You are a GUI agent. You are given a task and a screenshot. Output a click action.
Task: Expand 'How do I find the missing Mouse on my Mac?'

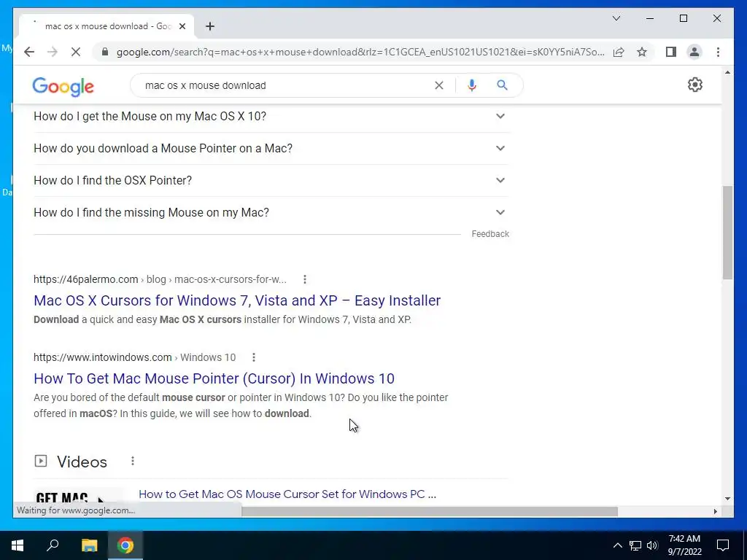pos(271,212)
